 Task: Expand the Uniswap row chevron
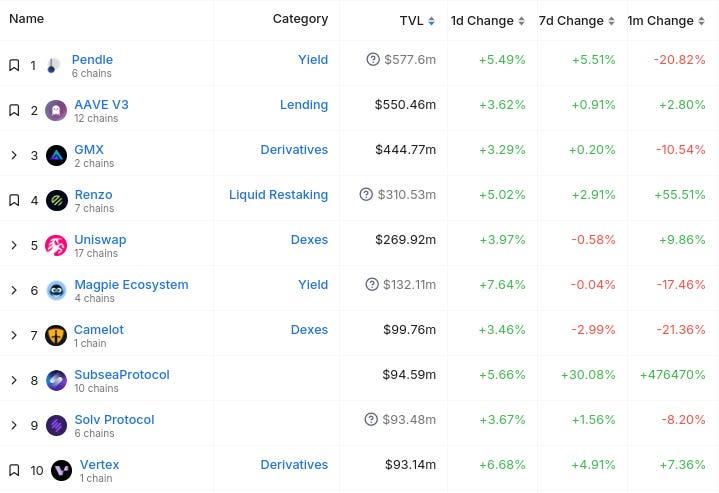[x=14, y=246]
